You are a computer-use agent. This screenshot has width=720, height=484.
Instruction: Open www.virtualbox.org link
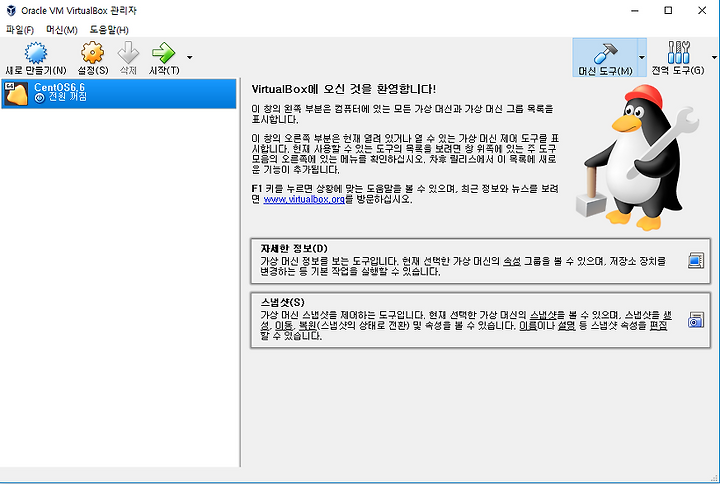[x=304, y=199]
